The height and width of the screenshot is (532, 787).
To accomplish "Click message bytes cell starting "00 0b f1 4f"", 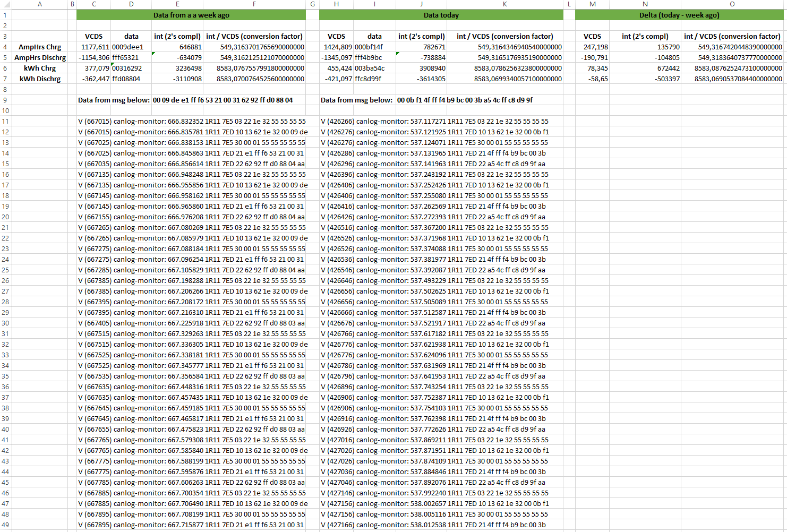I will 465,100.
